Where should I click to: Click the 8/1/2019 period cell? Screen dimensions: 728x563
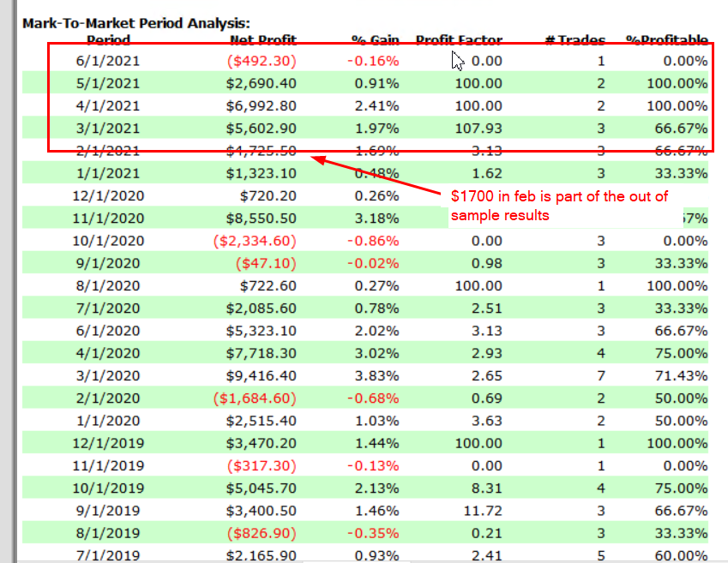point(109,532)
